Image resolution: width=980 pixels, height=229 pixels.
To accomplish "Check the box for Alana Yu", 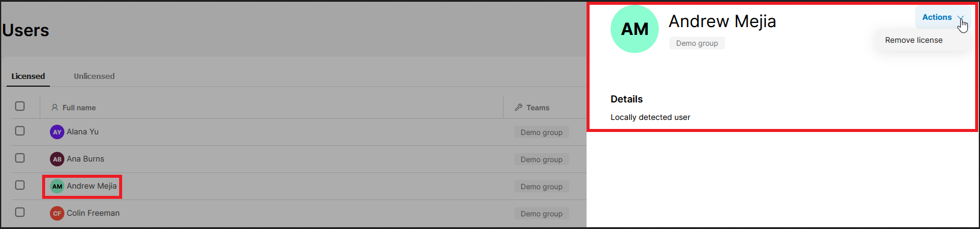I will click(20, 131).
